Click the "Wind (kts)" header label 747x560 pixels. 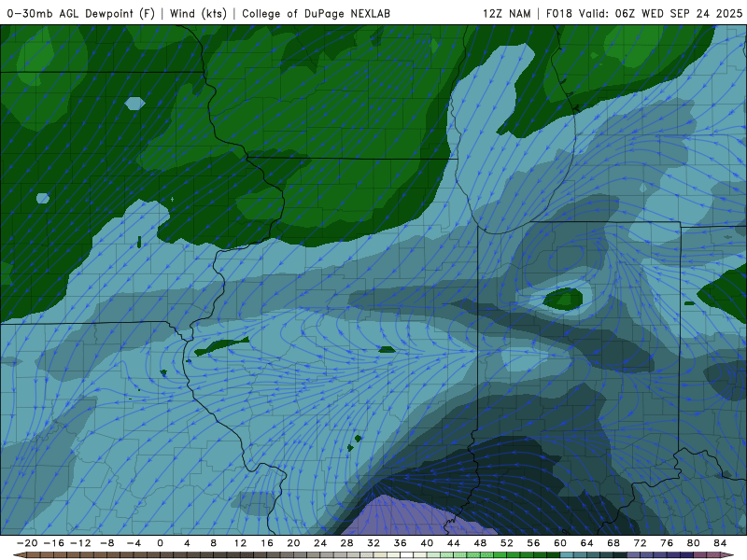click(198, 13)
